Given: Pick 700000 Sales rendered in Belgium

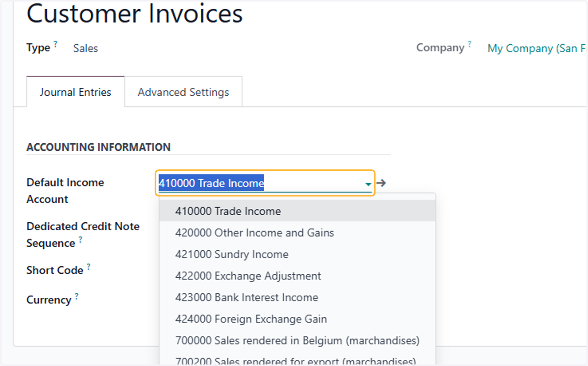Looking at the screenshot, I should [x=297, y=340].
